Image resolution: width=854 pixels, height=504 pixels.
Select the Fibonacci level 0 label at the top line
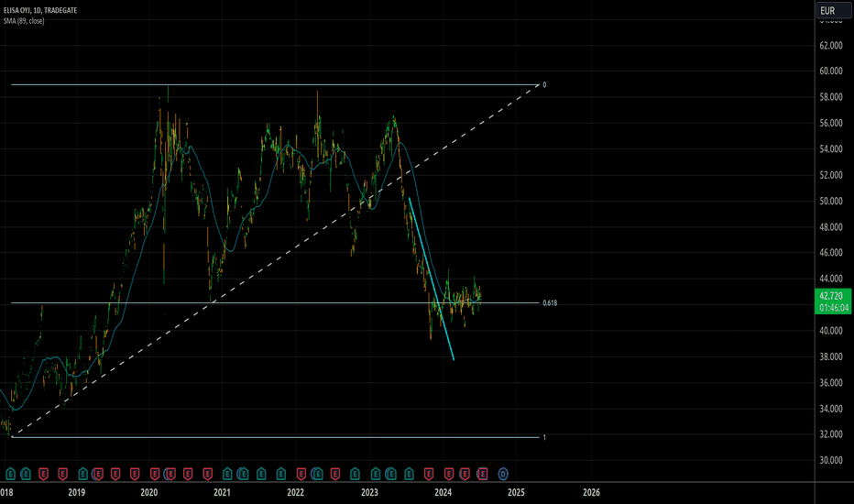pyautogui.click(x=544, y=85)
